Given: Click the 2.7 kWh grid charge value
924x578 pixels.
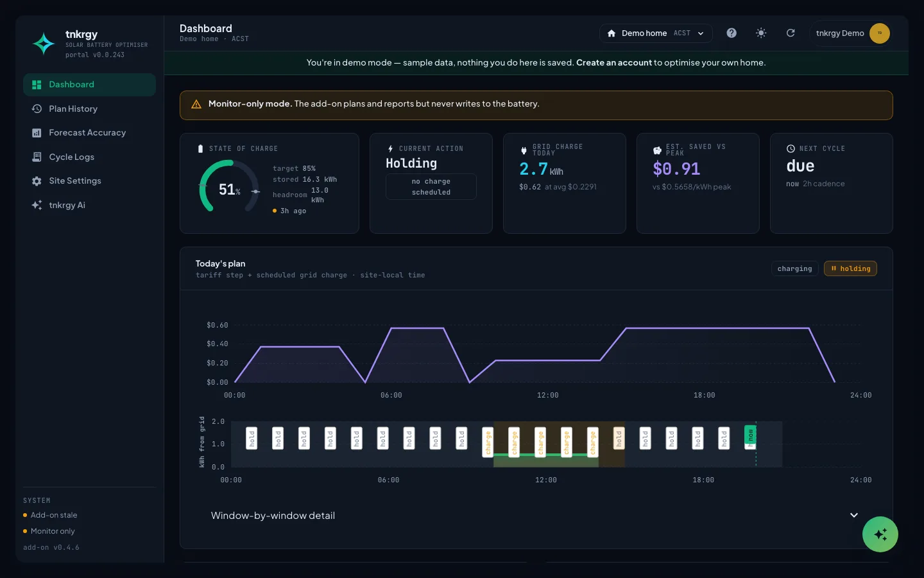Looking at the screenshot, I should click(x=541, y=170).
